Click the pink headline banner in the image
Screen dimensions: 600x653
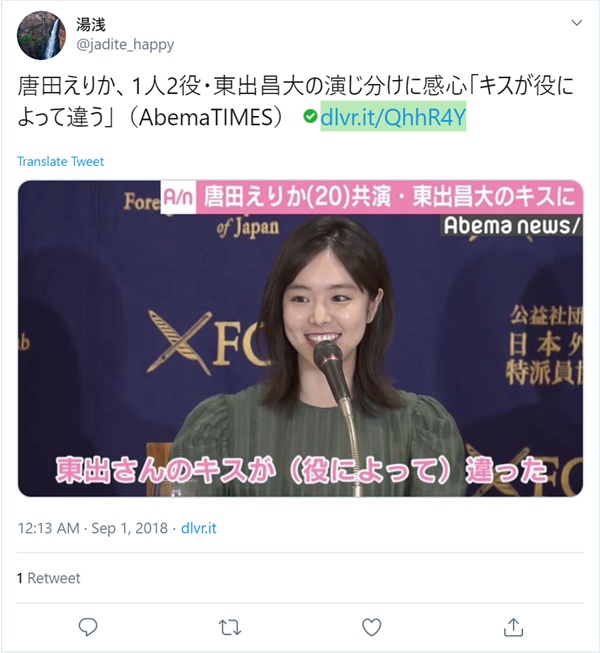pyautogui.click(x=389, y=197)
